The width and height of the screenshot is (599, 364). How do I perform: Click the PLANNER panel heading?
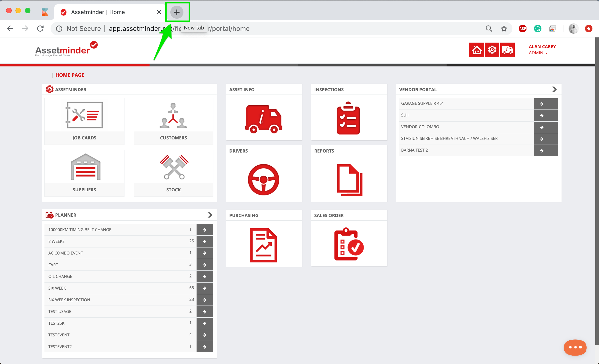[66, 215]
